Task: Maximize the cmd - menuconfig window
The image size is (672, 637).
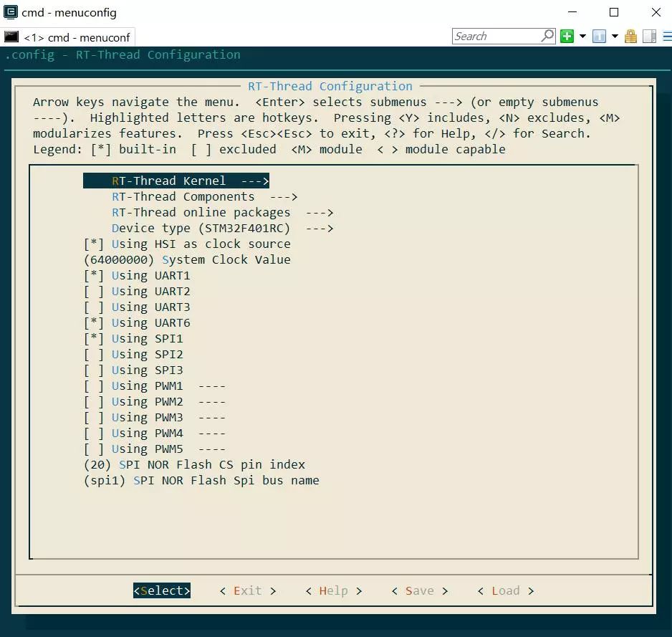Action: coord(614,12)
